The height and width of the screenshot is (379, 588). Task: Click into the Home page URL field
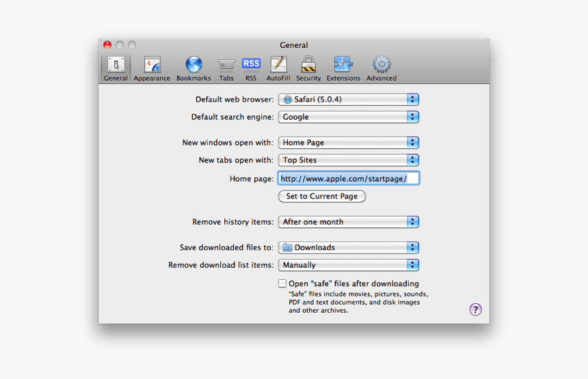349,178
